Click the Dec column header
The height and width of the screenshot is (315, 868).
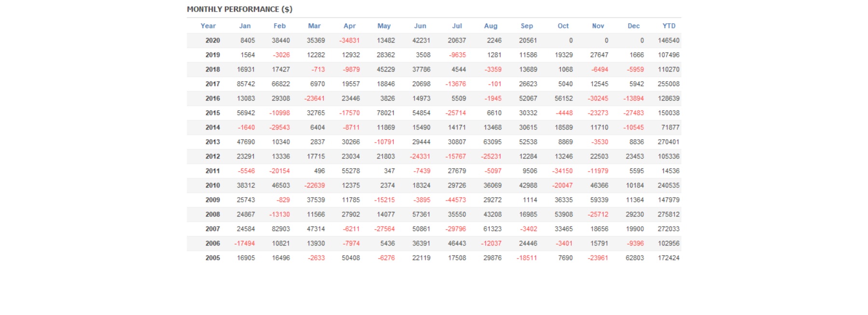pos(634,26)
